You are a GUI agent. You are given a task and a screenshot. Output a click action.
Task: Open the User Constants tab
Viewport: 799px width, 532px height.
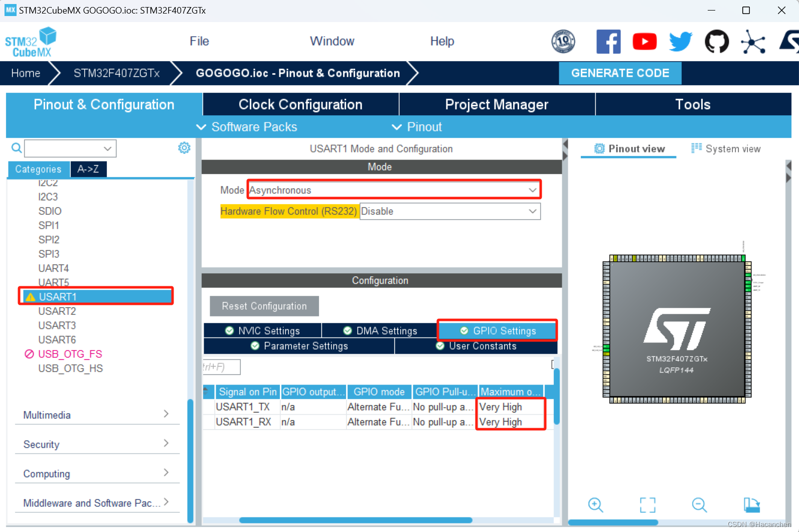click(x=476, y=346)
